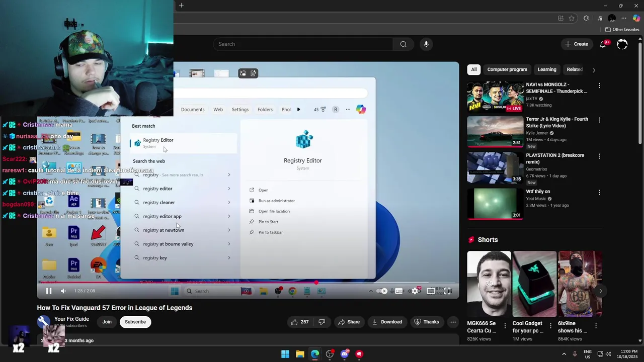Open the YouTube account avatar menu

click(622, 44)
